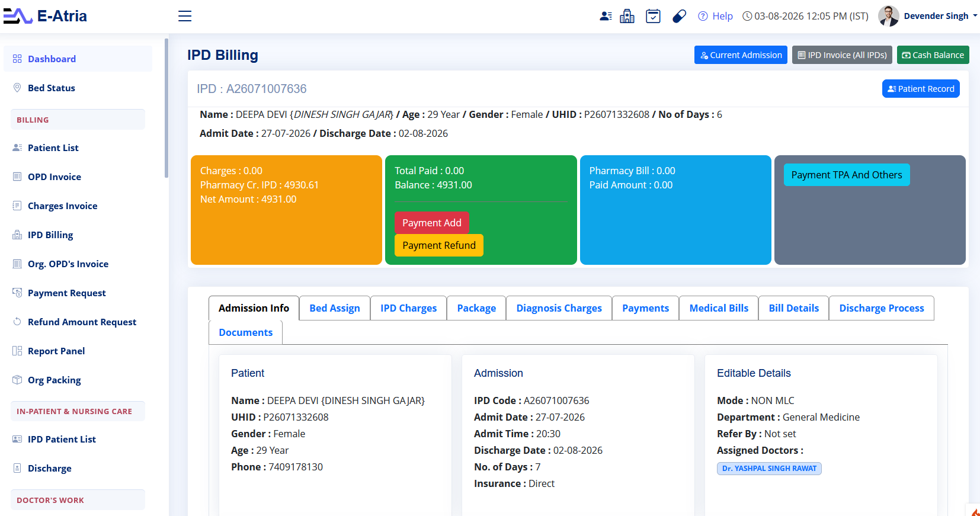Click the yellow Payment Refund button
This screenshot has height=516, width=980.
click(439, 245)
